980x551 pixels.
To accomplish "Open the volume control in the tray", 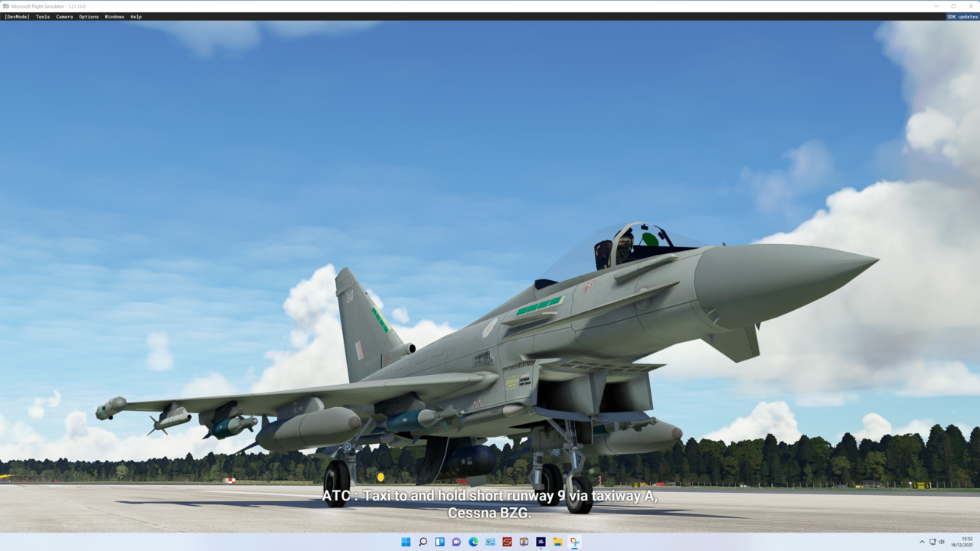I will click(942, 542).
